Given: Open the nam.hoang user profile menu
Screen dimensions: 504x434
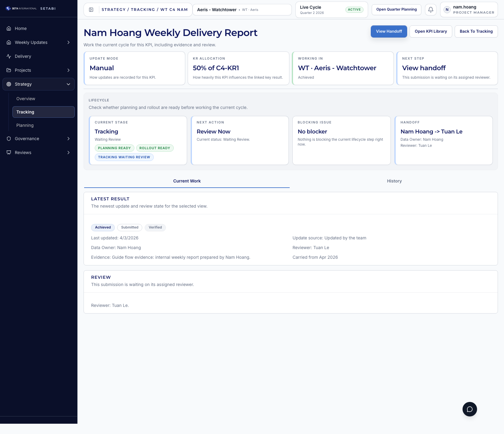Looking at the screenshot, I should pyautogui.click(x=469, y=10).
